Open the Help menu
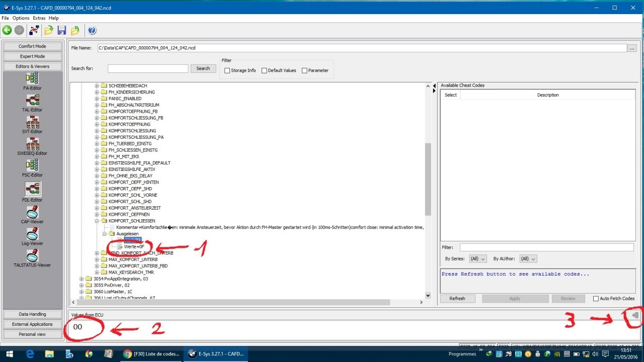The width and height of the screenshot is (644, 362). (53, 18)
